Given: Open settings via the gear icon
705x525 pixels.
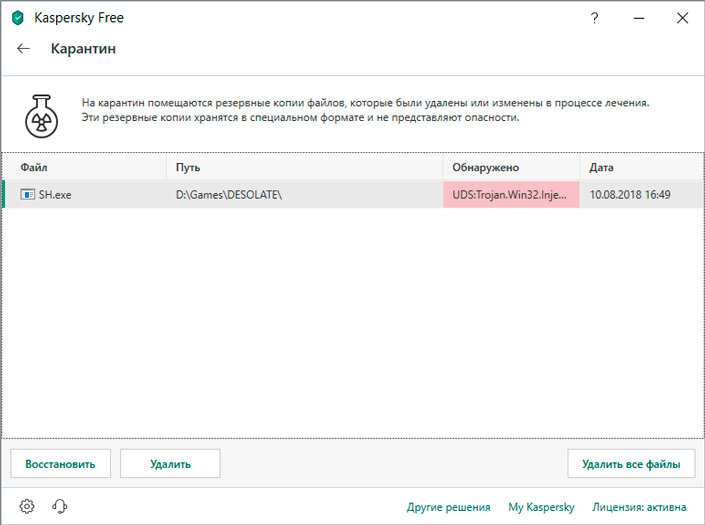Looking at the screenshot, I should tap(27, 506).
